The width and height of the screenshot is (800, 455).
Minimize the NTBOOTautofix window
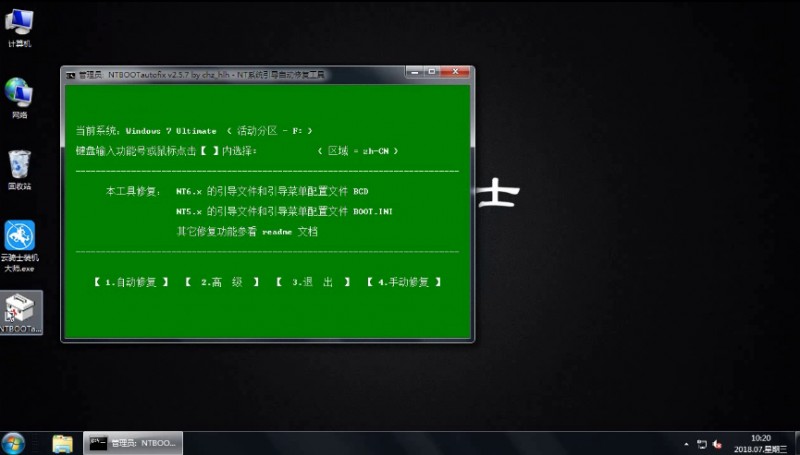pos(415,72)
